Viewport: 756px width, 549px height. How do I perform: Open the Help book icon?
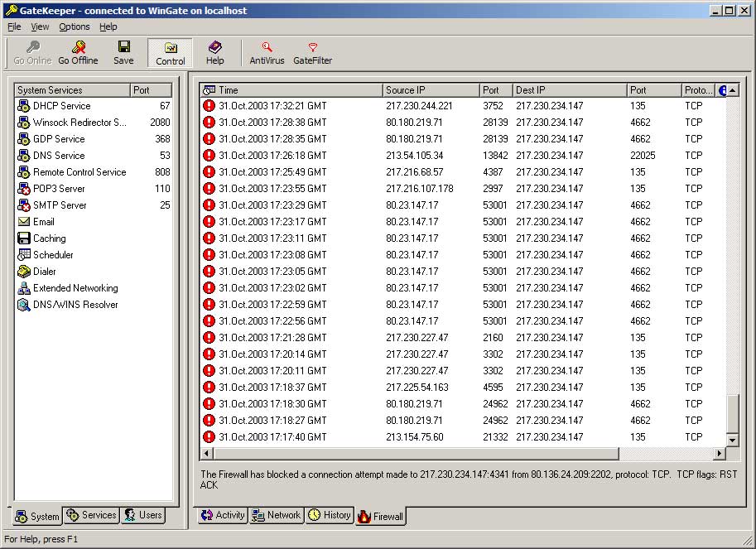click(214, 47)
